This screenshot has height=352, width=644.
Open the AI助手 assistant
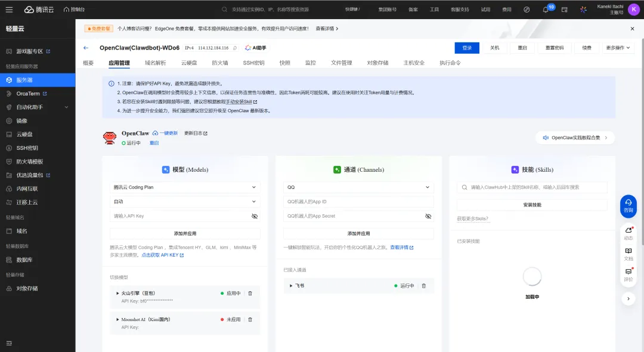point(255,48)
